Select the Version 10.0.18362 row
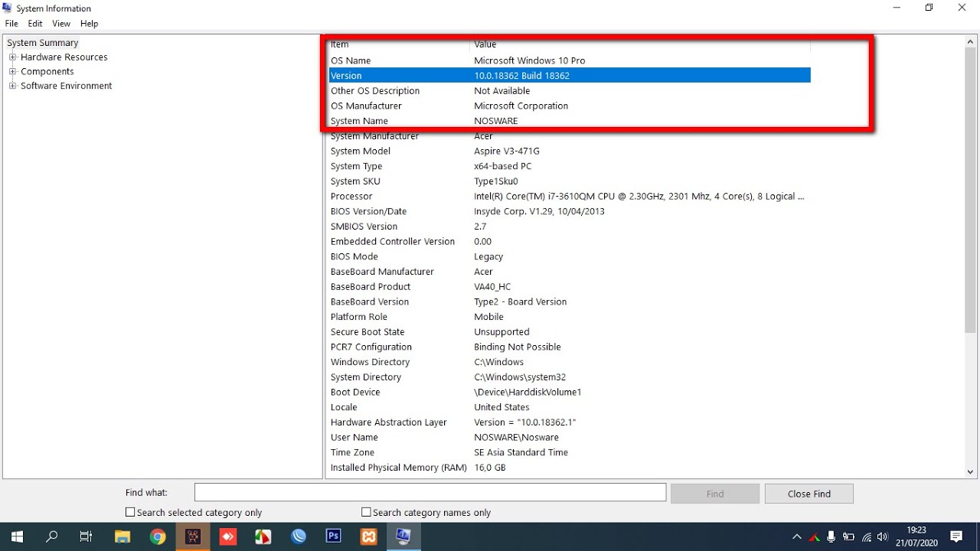 coord(570,76)
